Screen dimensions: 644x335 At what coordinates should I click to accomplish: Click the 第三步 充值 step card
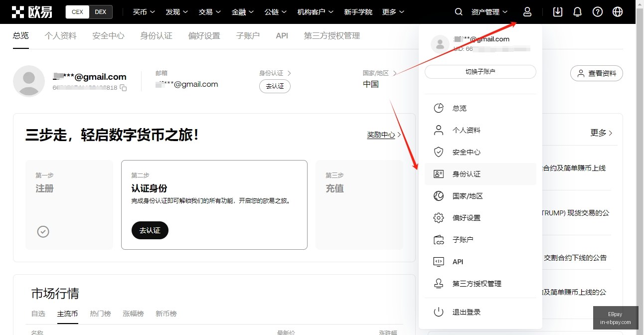click(359, 205)
